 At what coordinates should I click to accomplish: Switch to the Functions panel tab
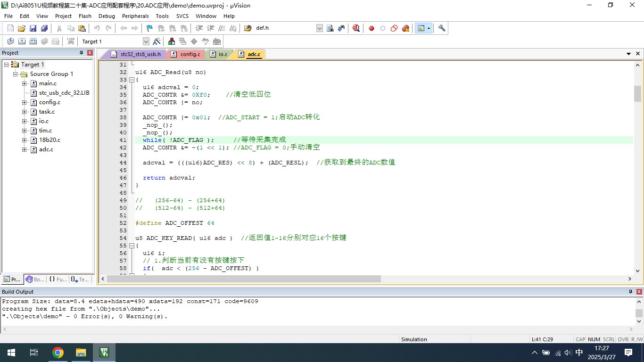(58, 280)
